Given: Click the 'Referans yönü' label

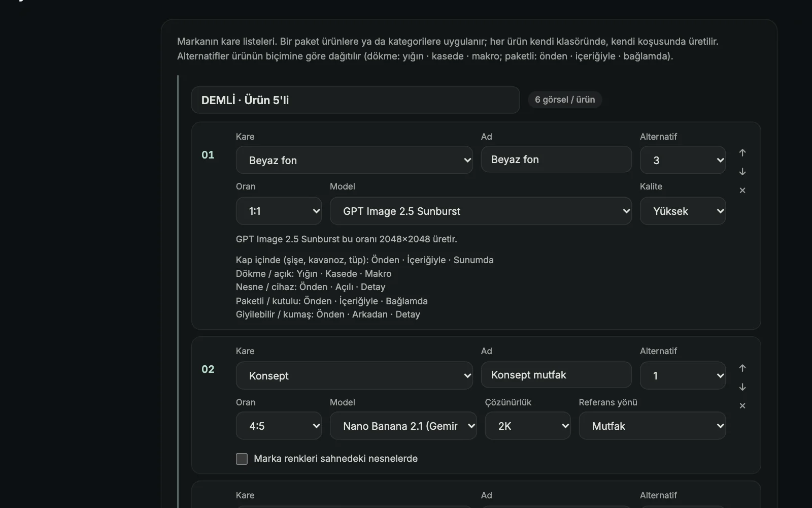Looking at the screenshot, I should pos(608,402).
